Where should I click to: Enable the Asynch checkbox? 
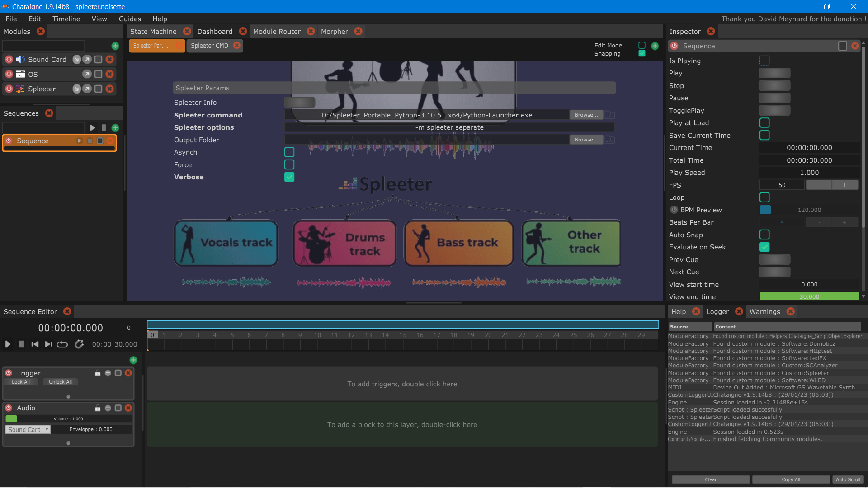pyautogui.click(x=289, y=152)
